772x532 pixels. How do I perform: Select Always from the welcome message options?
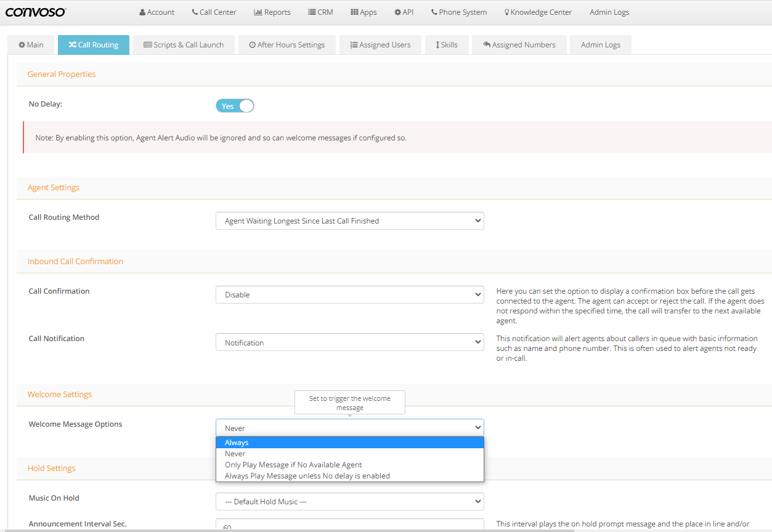(237, 443)
